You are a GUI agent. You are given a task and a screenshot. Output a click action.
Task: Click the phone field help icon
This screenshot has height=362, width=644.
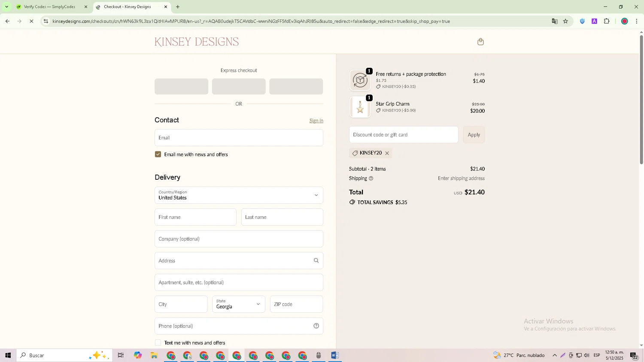tap(316, 326)
